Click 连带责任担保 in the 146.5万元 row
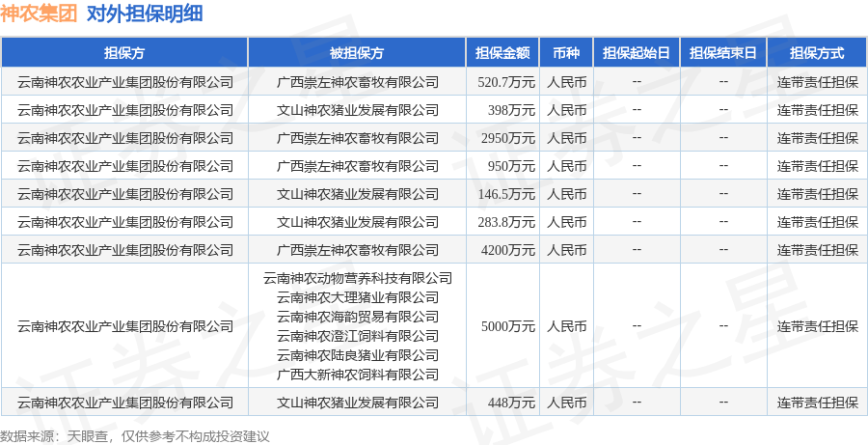Screen dimensions: 868x445 click(x=818, y=194)
